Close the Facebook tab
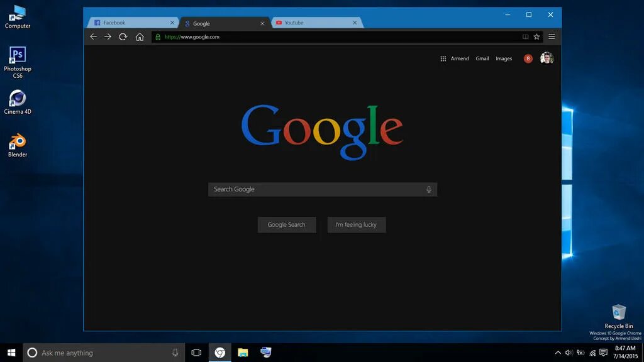The height and width of the screenshot is (362, 644). coord(172,23)
